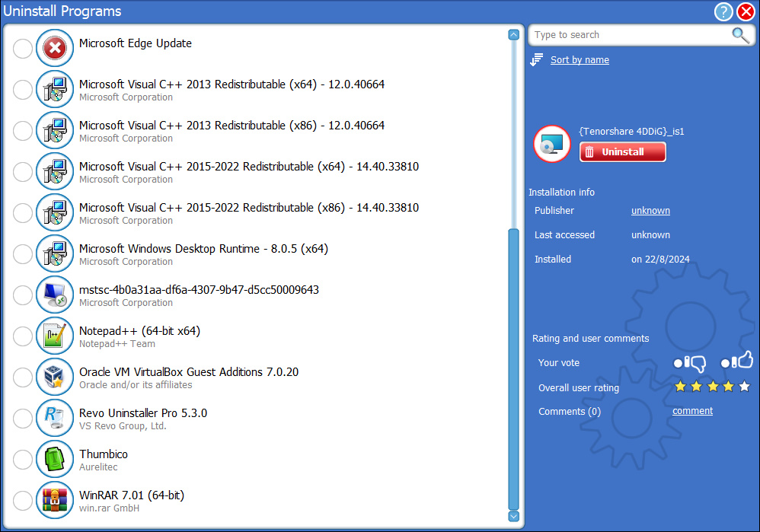The height and width of the screenshot is (532, 760).
Task: Click the Microsoft Edge Update error icon
Action: click(x=55, y=48)
